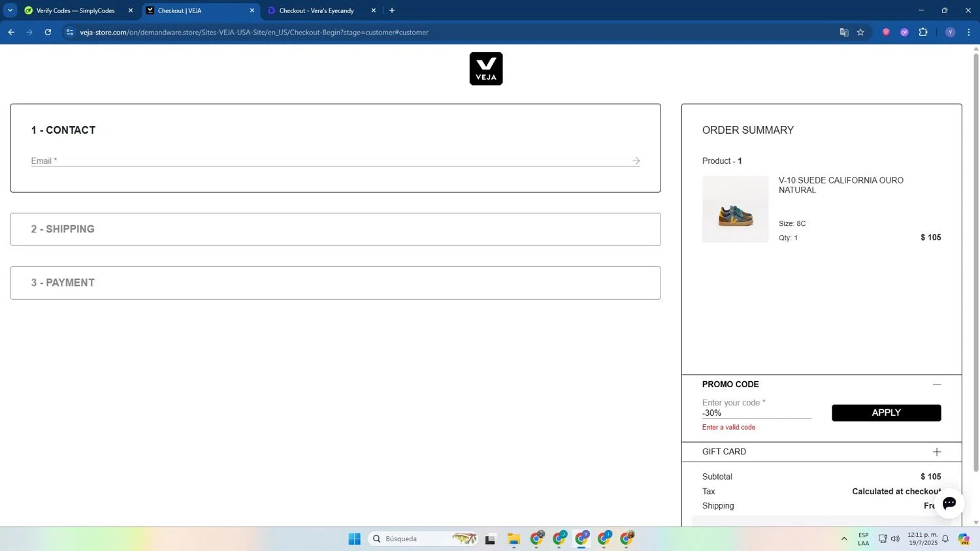Open the live chat bubble
Screen dimensions: 980x551
click(949, 503)
